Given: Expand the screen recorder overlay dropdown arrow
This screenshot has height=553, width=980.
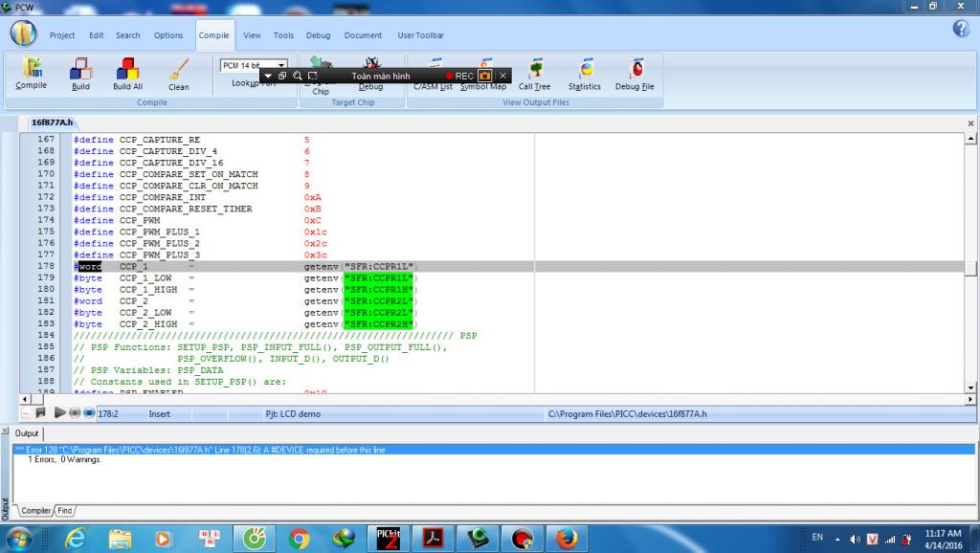Looking at the screenshot, I should [268, 76].
